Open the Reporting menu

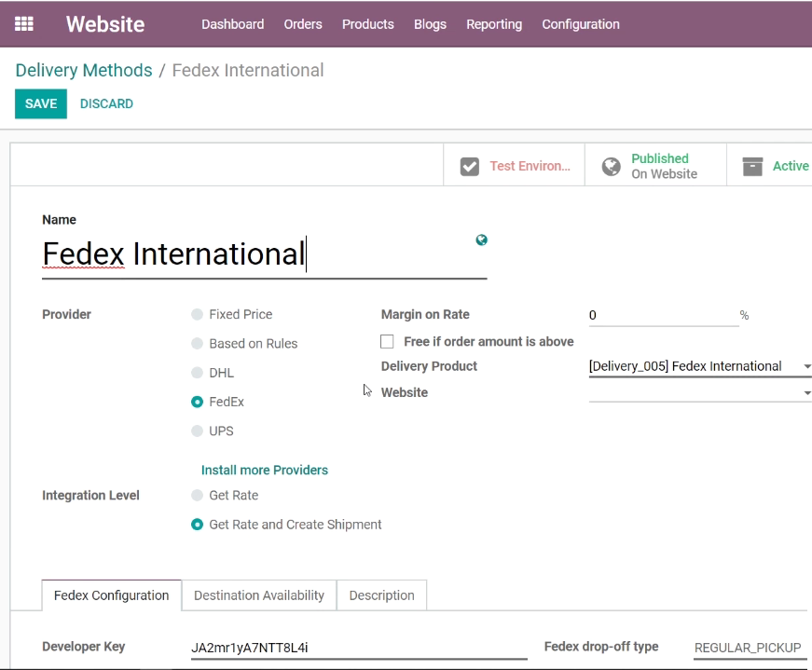(494, 24)
